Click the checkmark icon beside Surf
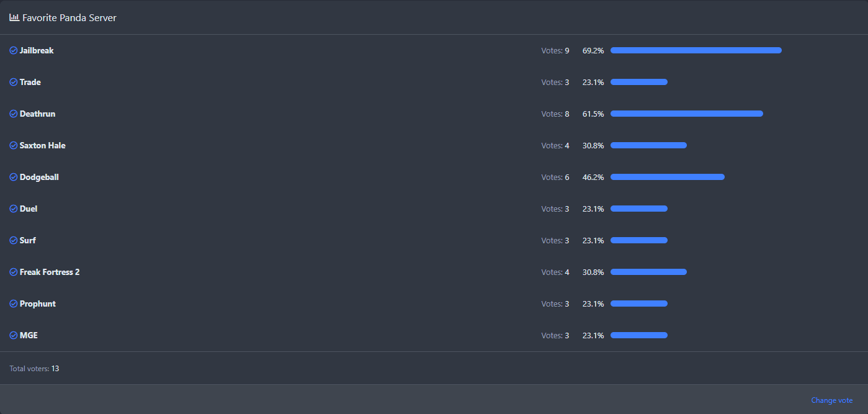The height and width of the screenshot is (414, 868). pos(14,240)
